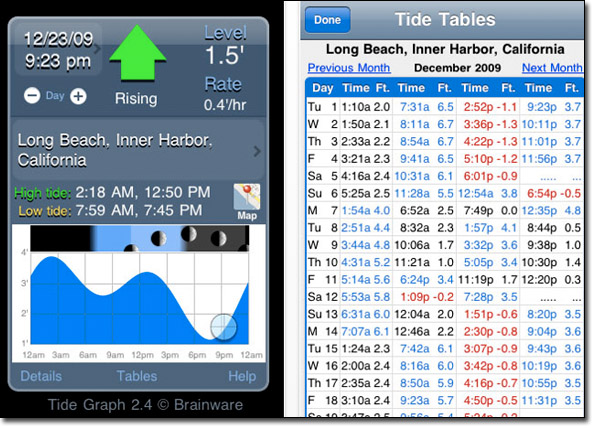The height and width of the screenshot is (428, 595).
Task: Increase day with plus button
Action: [78, 96]
